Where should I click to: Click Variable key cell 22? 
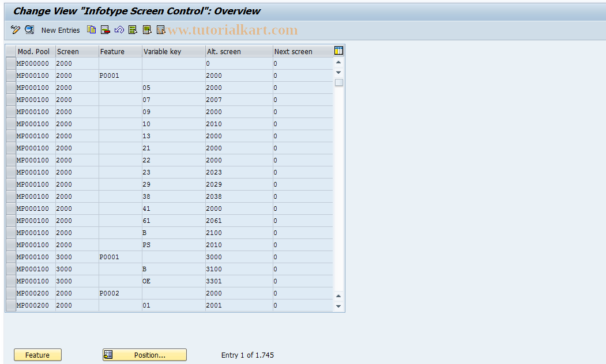tap(174, 160)
